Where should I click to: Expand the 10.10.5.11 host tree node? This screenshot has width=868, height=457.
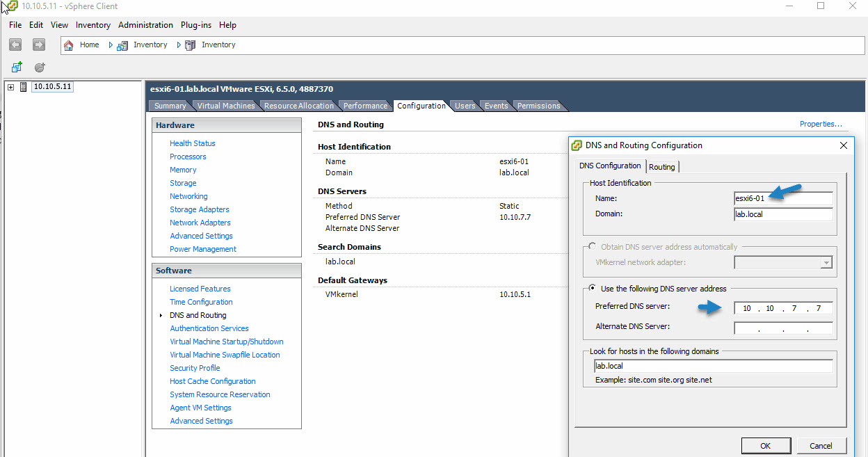(x=10, y=87)
